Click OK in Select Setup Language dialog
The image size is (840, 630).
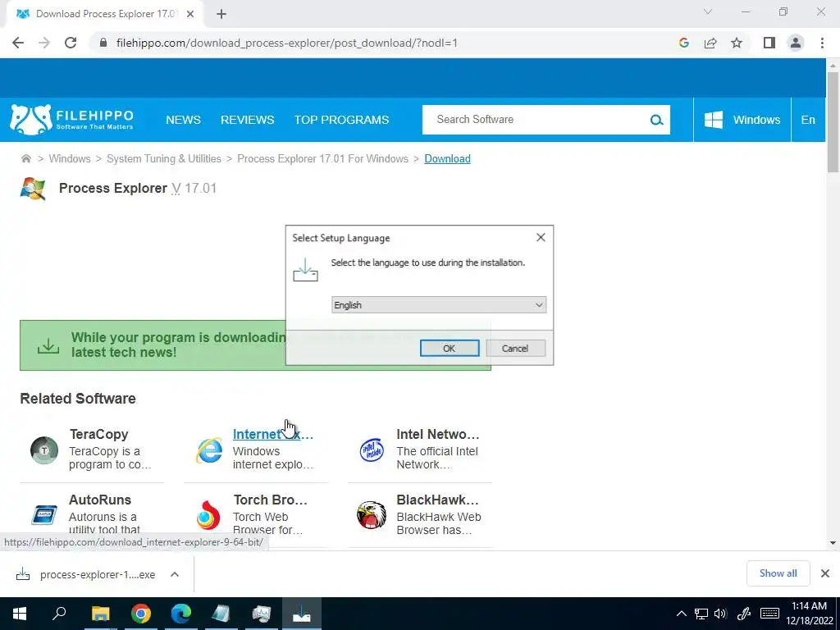tap(450, 348)
